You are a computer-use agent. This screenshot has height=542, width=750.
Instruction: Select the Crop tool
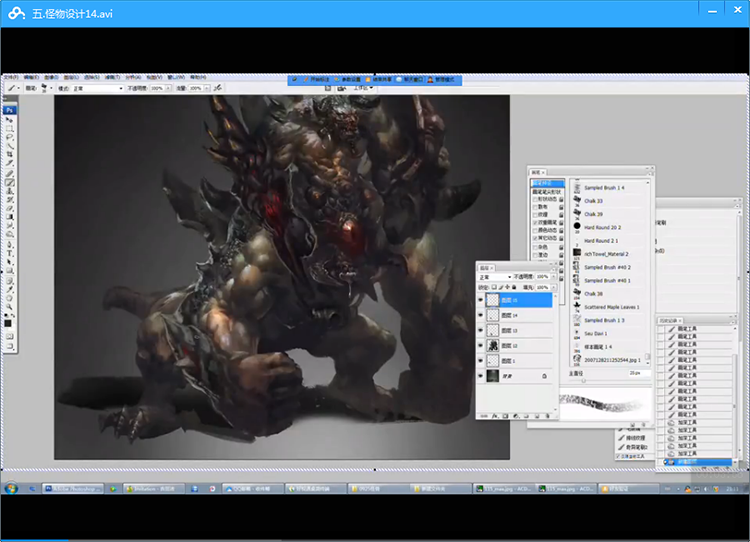(10, 155)
